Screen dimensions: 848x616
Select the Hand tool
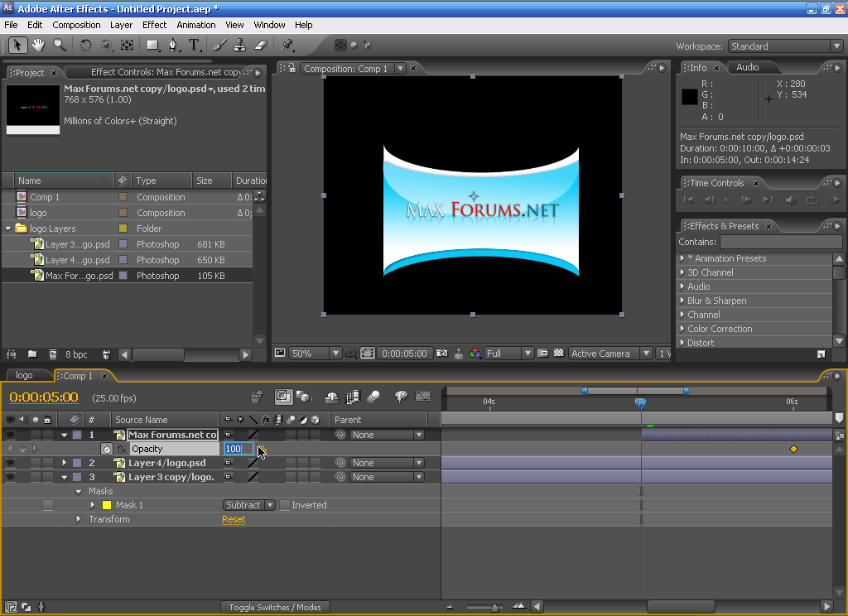click(x=38, y=46)
